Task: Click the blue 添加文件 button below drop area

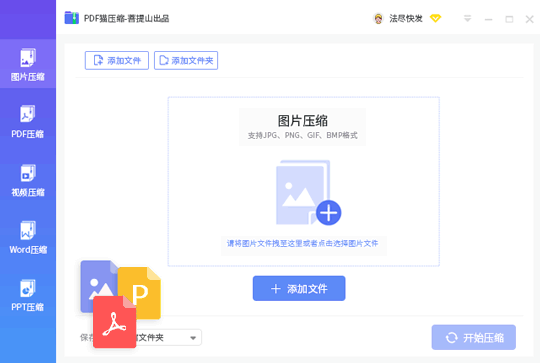Action: [x=299, y=288]
